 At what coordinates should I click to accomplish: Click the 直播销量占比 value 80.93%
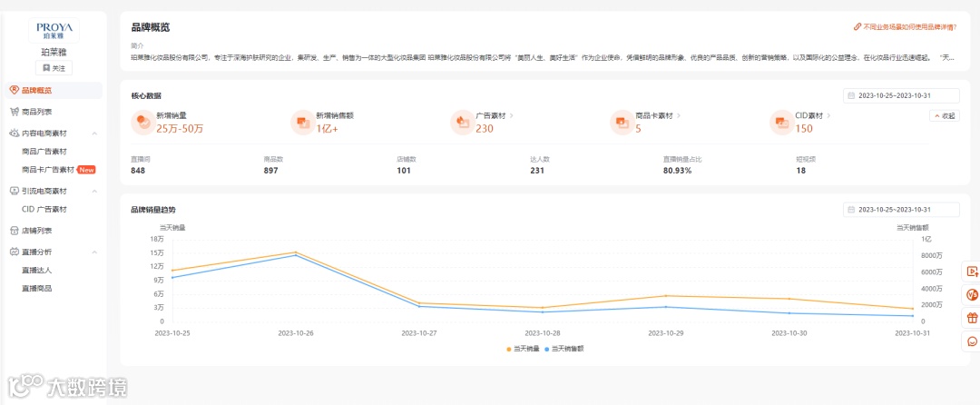678,170
